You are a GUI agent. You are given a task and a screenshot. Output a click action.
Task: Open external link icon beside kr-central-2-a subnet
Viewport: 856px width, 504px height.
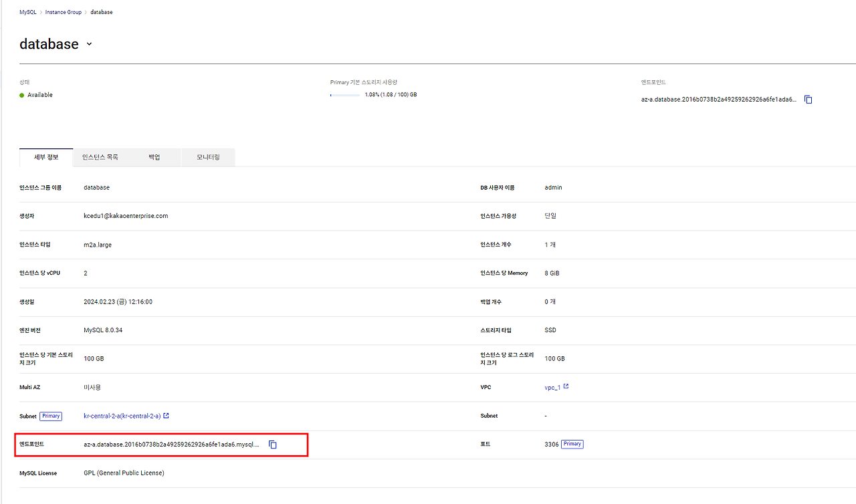[166, 416]
